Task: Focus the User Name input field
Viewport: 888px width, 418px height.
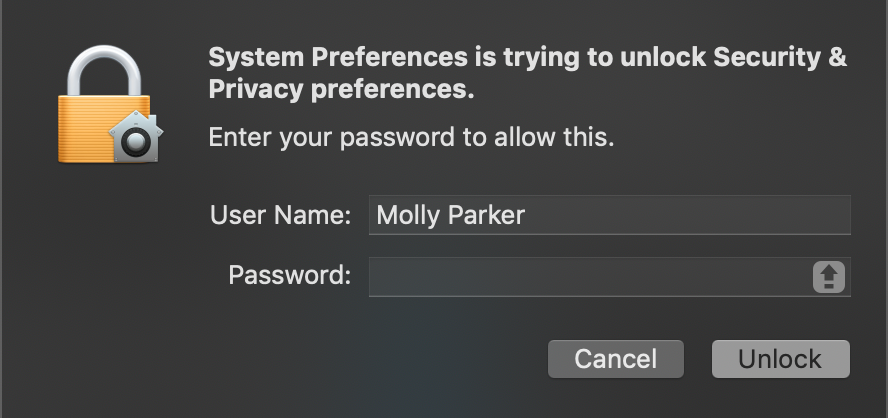Action: (x=609, y=215)
